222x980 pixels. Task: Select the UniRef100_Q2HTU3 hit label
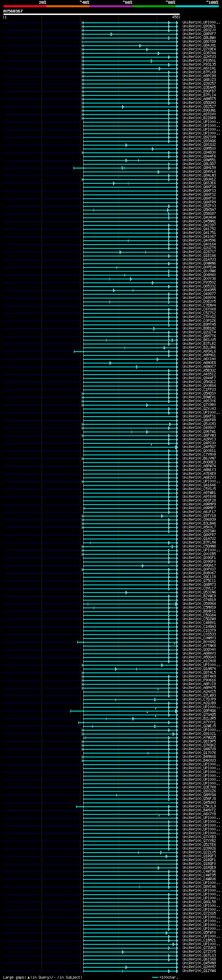199,57
